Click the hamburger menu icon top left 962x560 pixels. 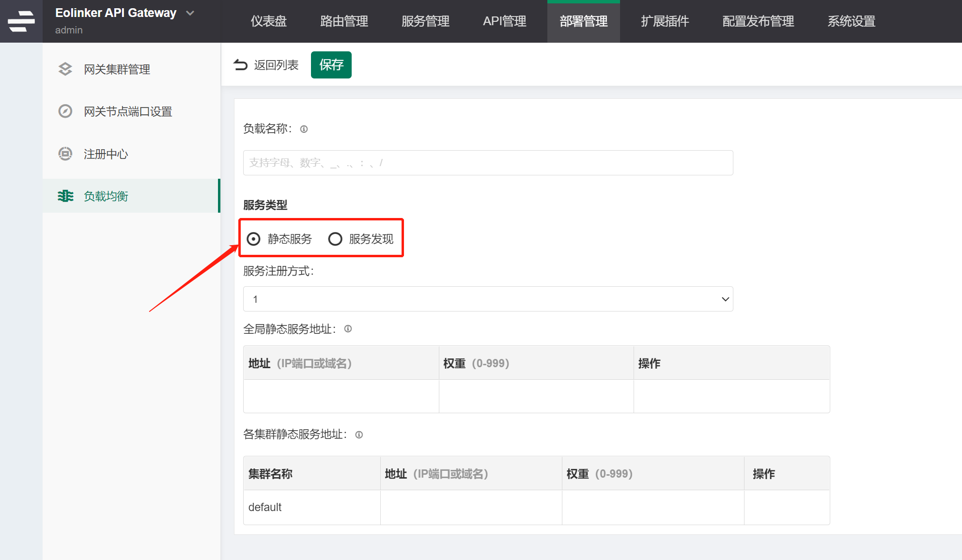tap(21, 21)
